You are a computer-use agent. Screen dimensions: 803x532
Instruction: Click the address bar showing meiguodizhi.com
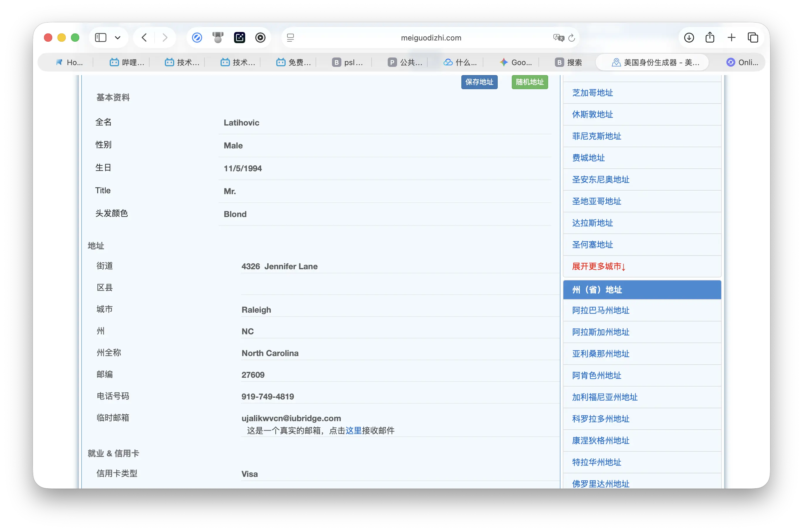431,38
